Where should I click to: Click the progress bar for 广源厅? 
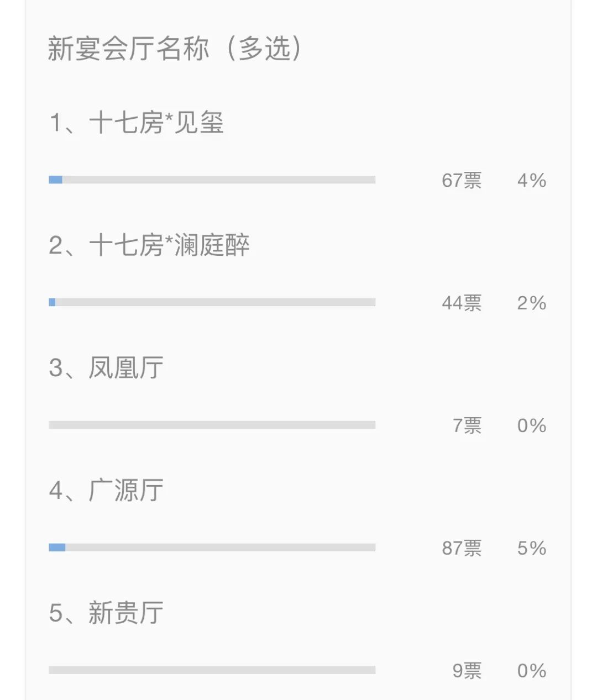(212, 548)
